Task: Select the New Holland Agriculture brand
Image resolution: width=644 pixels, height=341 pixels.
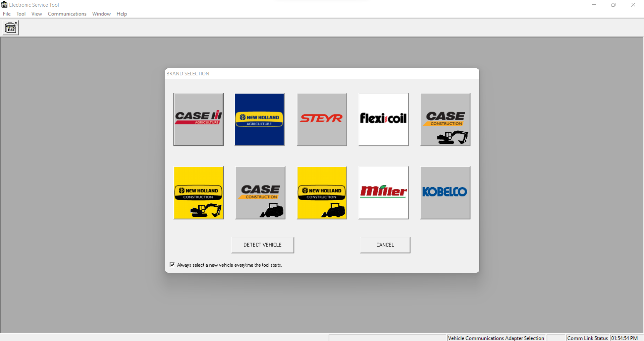Action: (260, 119)
